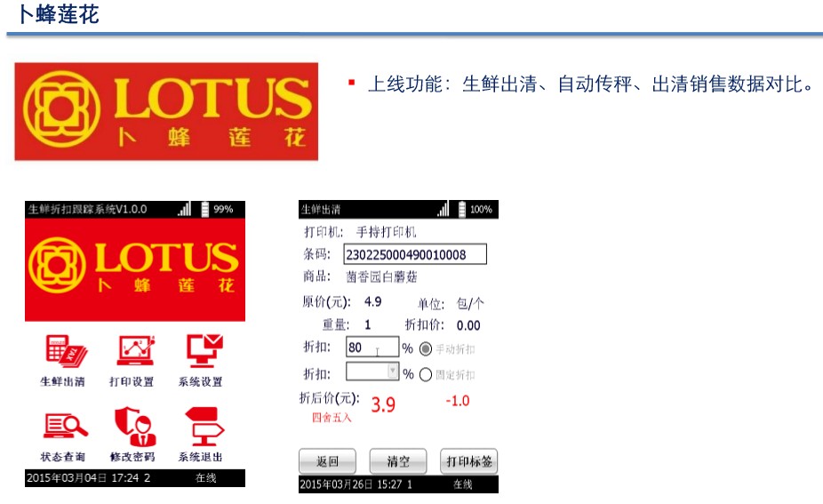Click the 折扣价 value 0.00

point(468,325)
